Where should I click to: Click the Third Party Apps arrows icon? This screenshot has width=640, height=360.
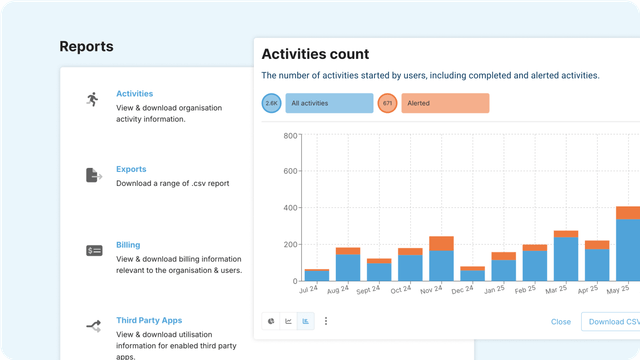pos(94,326)
